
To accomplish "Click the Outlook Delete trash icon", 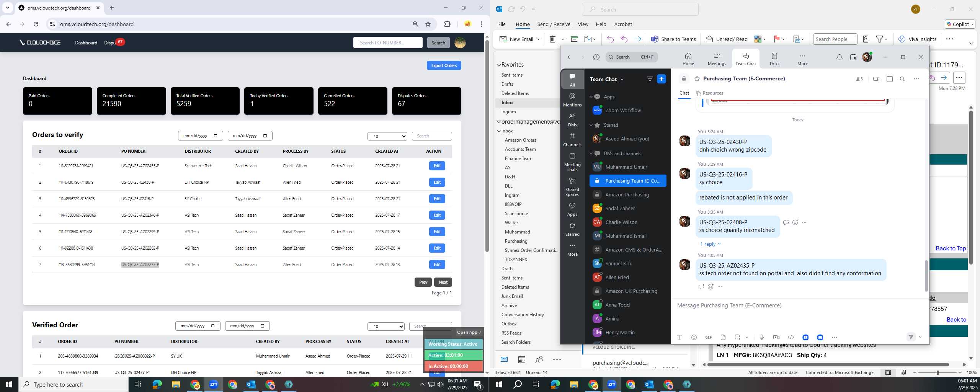I will tap(552, 39).
